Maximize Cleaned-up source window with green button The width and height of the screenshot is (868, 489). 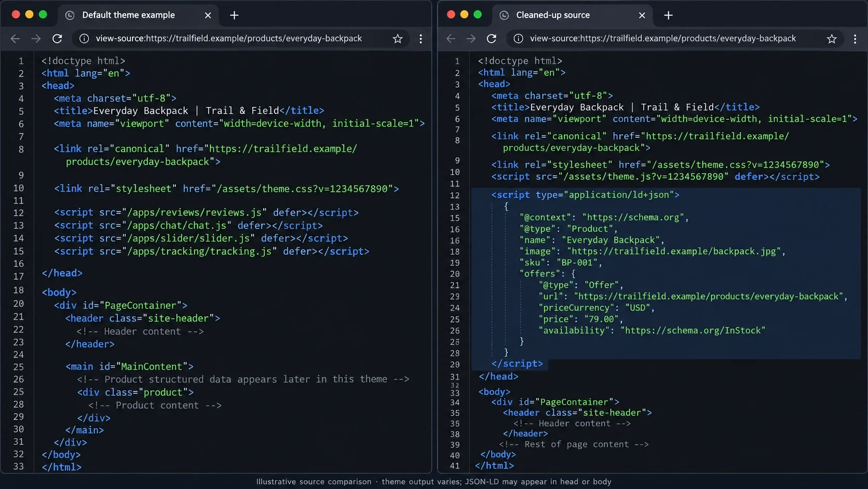(x=478, y=15)
